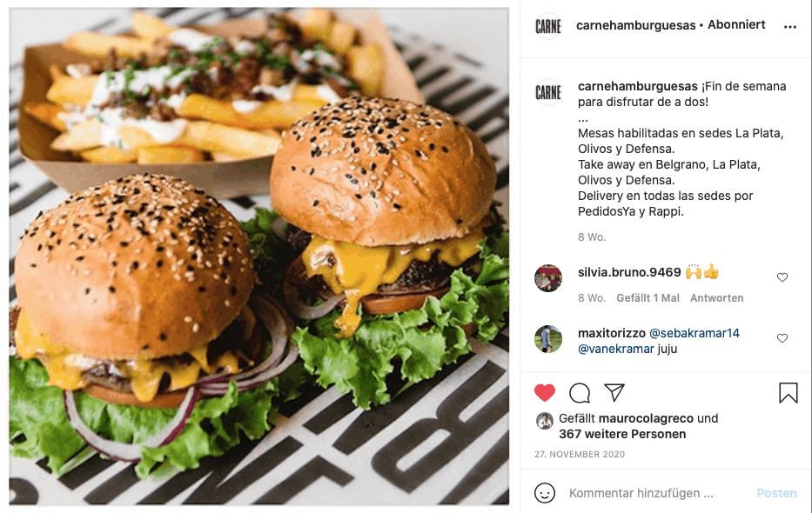The height and width of the screenshot is (513, 812).
Task: View list of 367 weitere Personen
Action: pyautogui.click(x=622, y=434)
